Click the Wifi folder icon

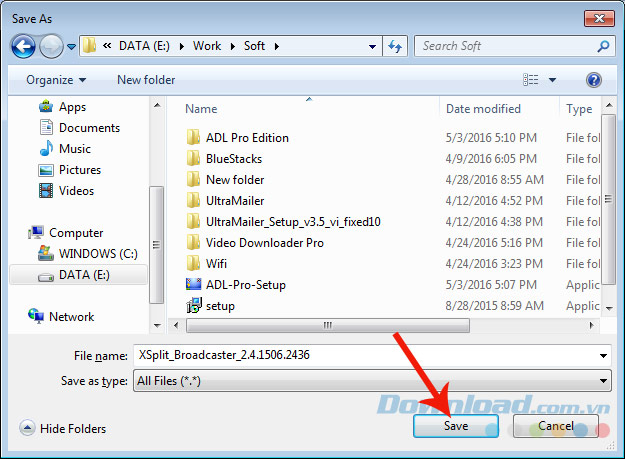pos(193,263)
